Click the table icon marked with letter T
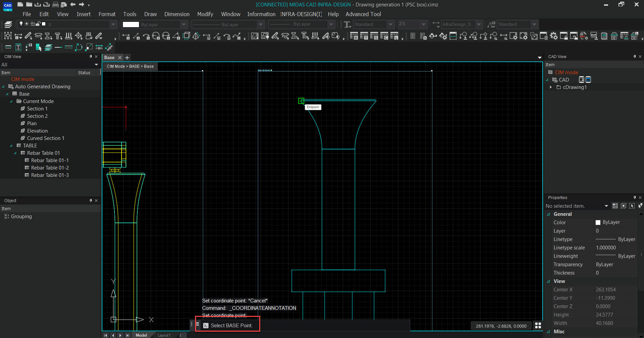 [x=364, y=36]
